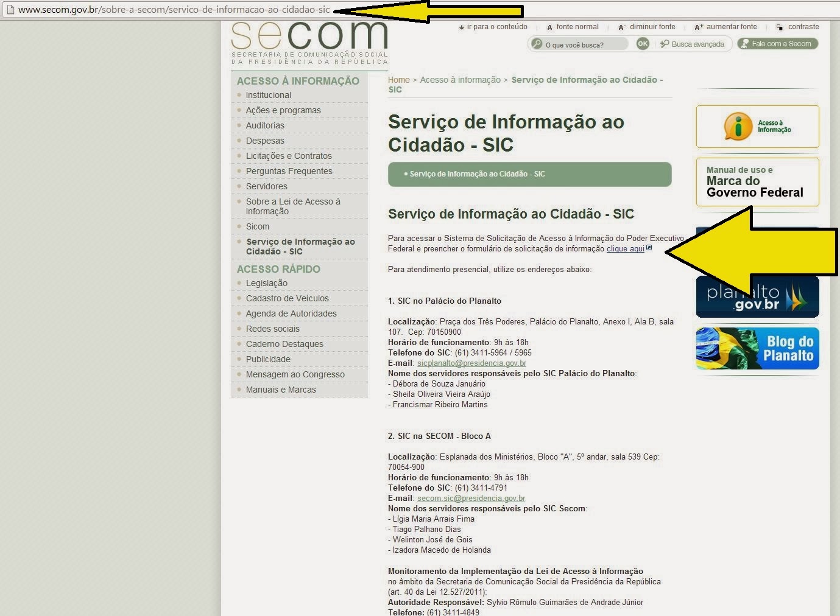The height and width of the screenshot is (616, 840).
Task: Click the 'clique aqui' link
Action: (626, 249)
